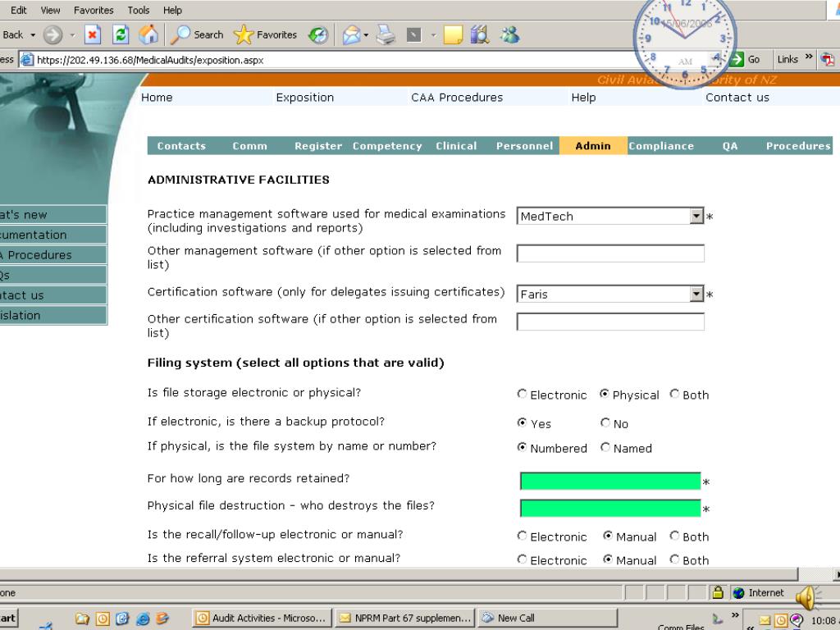The width and height of the screenshot is (840, 630).
Task: Open the Tools menu
Action: point(138,10)
